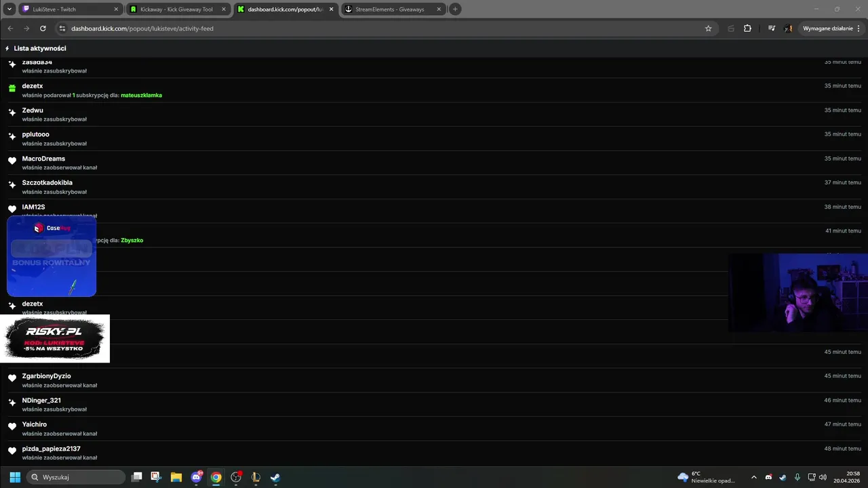The height and width of the screenshot is (488, 868).
Task: Click the heart icon beside MacroDreams
Action: click(x=12, y=161)
